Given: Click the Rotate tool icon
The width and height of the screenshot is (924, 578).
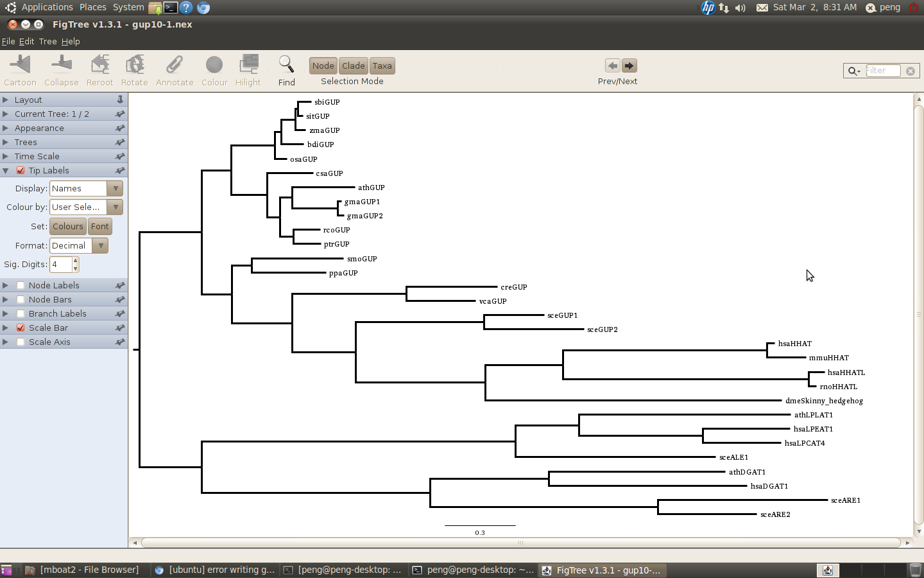Looking at the screenshot, I should [x=134, y=66].
